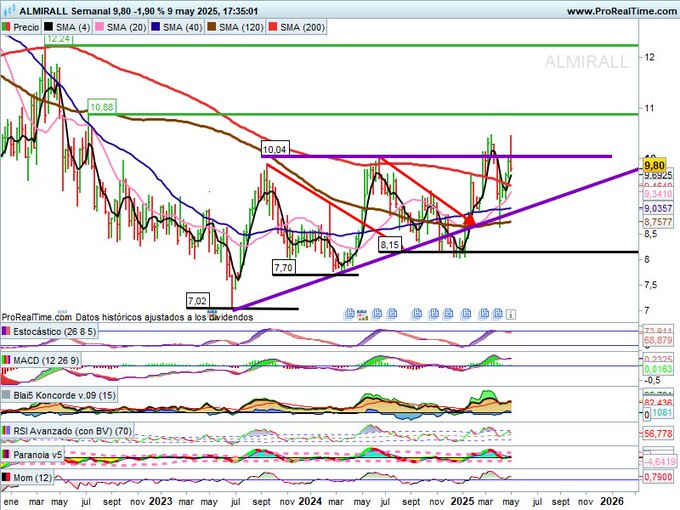Click the Blai5 Koncorde indicator icon
This screenshot has height=510, width=680.
click(x=6, y=395)
